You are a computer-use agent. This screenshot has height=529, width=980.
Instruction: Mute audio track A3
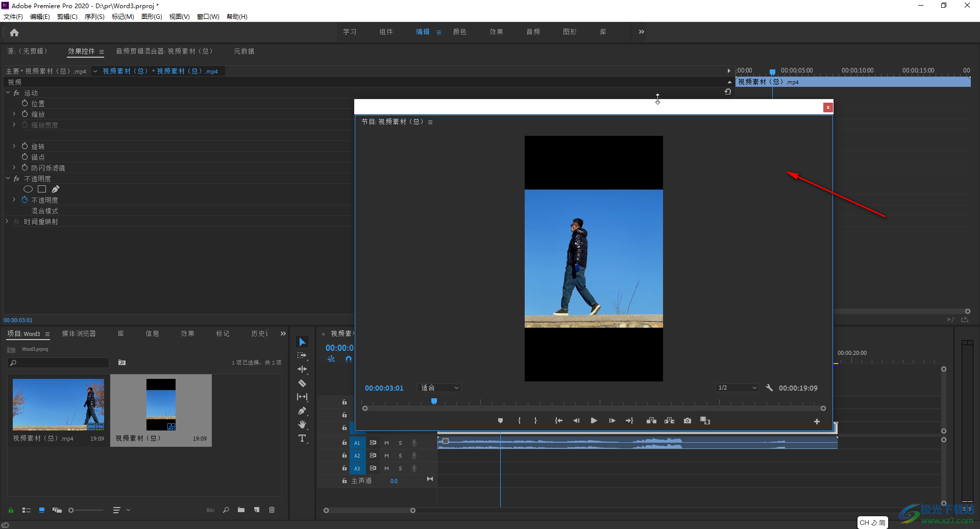point(386,468)
